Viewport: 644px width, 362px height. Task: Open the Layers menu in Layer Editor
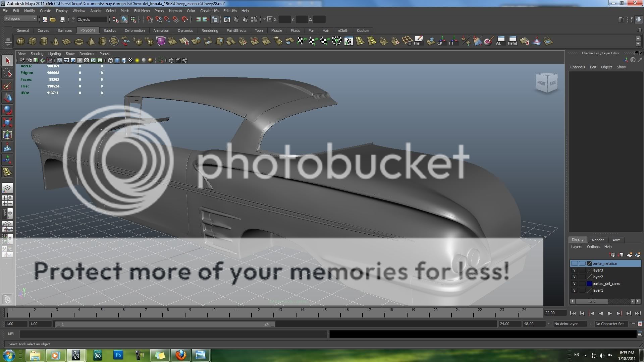point(577,247)
